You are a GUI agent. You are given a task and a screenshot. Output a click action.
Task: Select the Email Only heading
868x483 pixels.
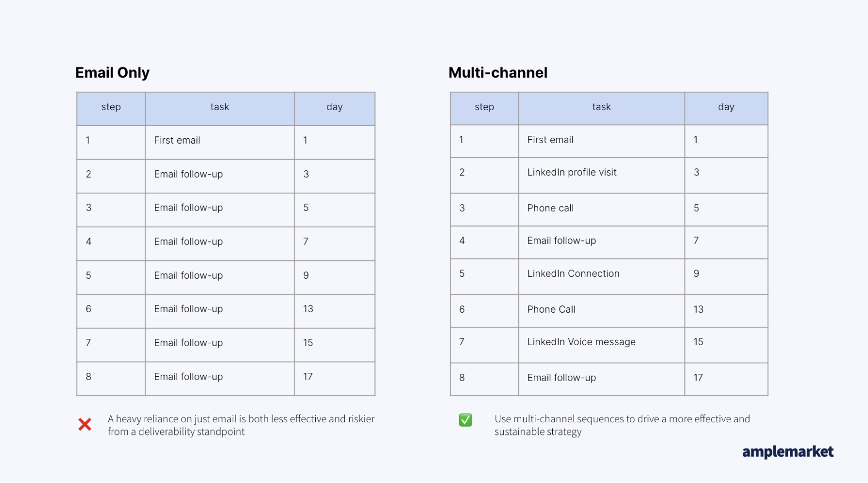point(112,73)
